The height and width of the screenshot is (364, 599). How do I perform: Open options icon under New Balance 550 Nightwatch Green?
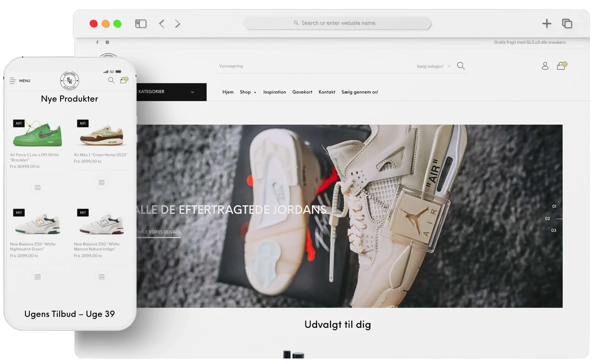point(37,277)
